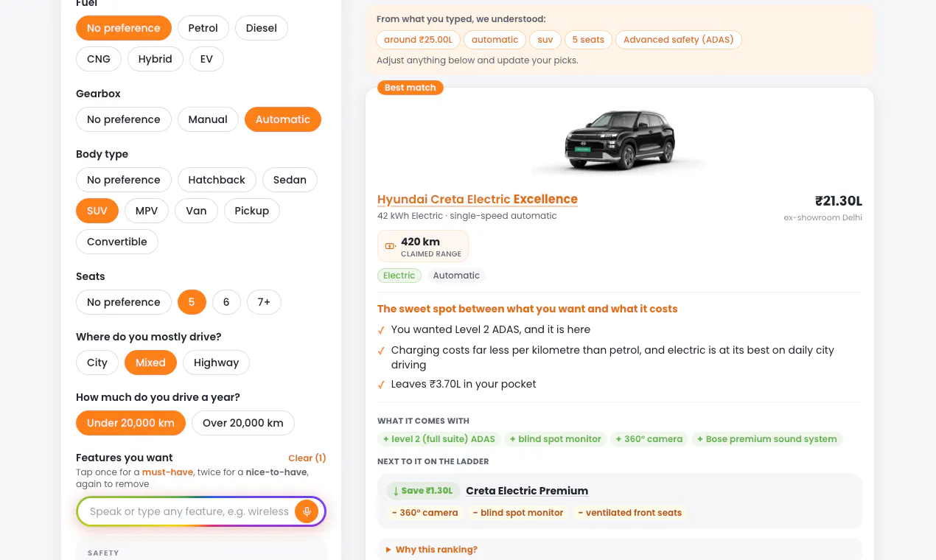Viewport: 936px width, 560px height.
Task: Focus the feature search input field
Action: 189,511
